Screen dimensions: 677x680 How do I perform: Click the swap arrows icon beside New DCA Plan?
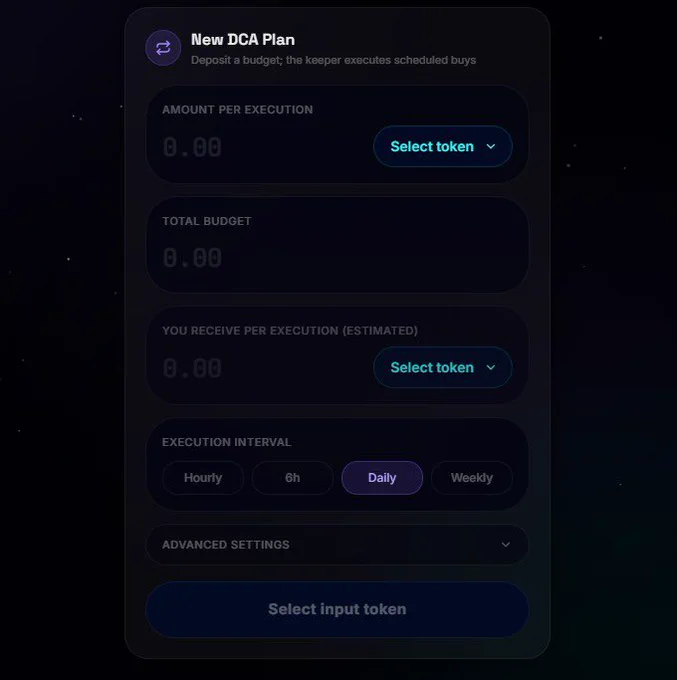click(x=163, y=48)
